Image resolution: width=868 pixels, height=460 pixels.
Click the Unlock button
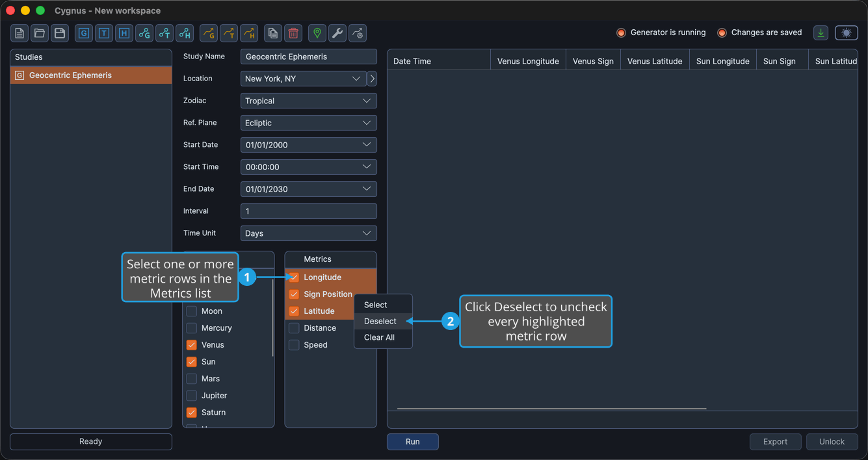coord(832,442)
